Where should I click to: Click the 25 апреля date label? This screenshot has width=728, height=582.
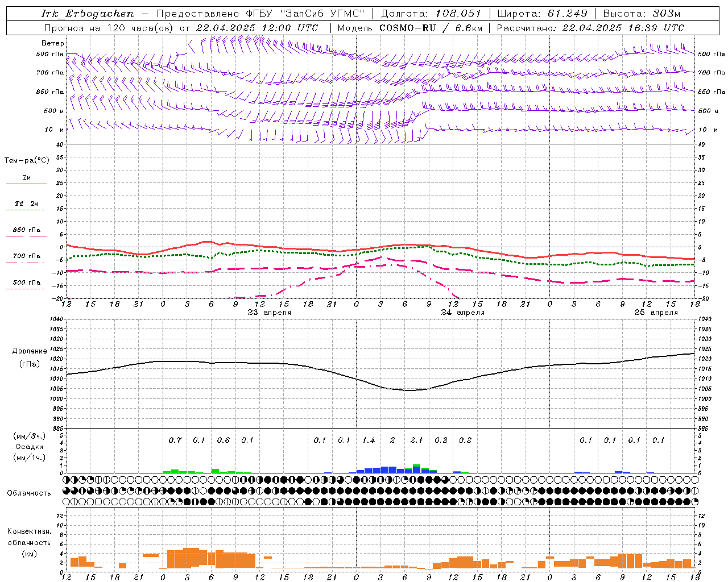(x=656, y=313)
